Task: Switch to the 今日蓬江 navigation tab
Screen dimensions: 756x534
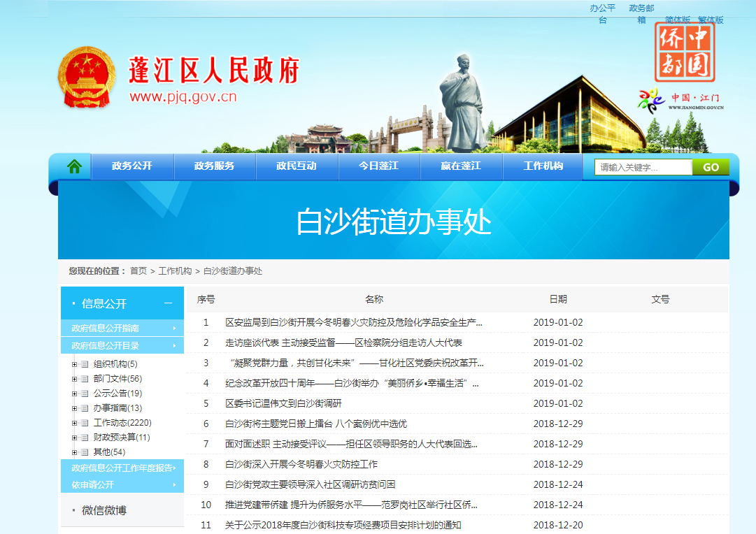Action: [379, 166]
